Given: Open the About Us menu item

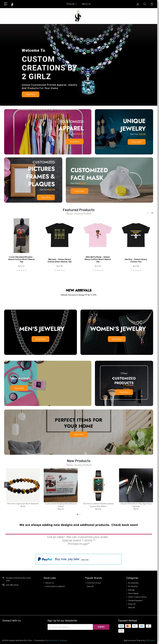Looking at the screenshot, I should point(86,4).
